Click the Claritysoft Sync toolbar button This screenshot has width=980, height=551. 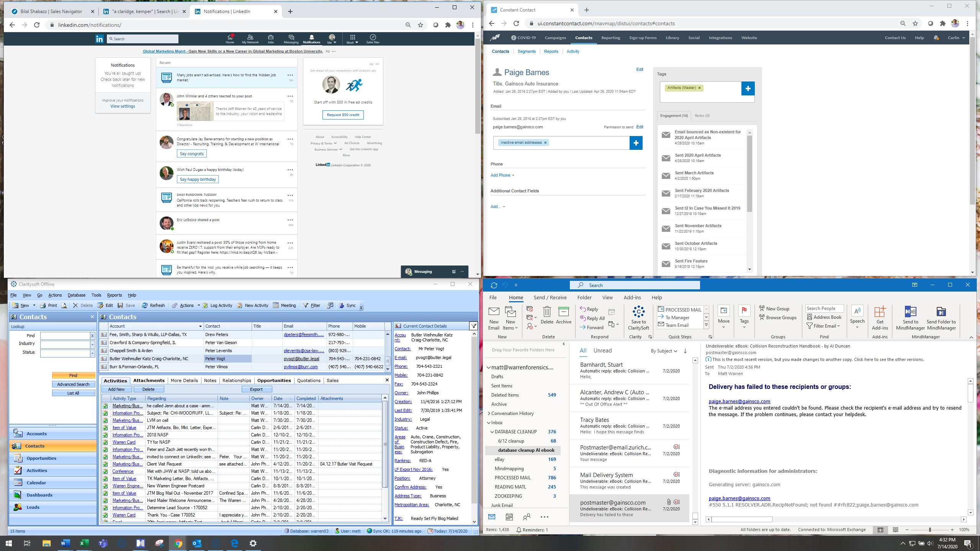[347, 305]
